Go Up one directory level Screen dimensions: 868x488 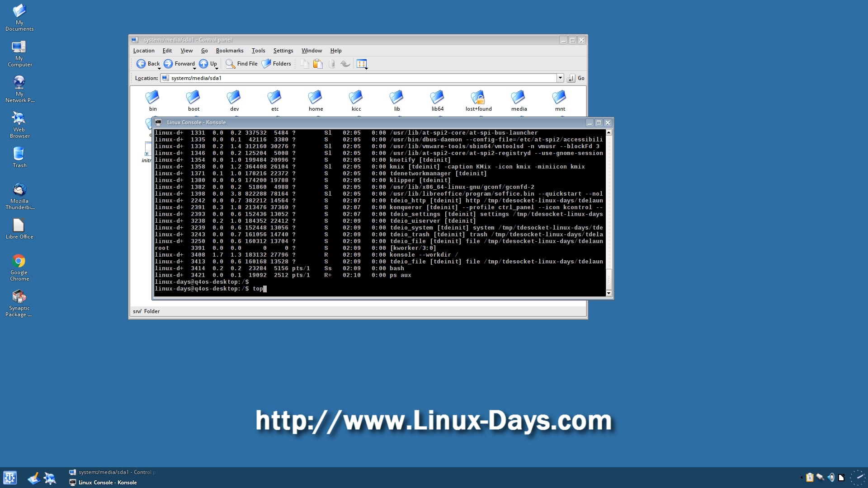208,64
